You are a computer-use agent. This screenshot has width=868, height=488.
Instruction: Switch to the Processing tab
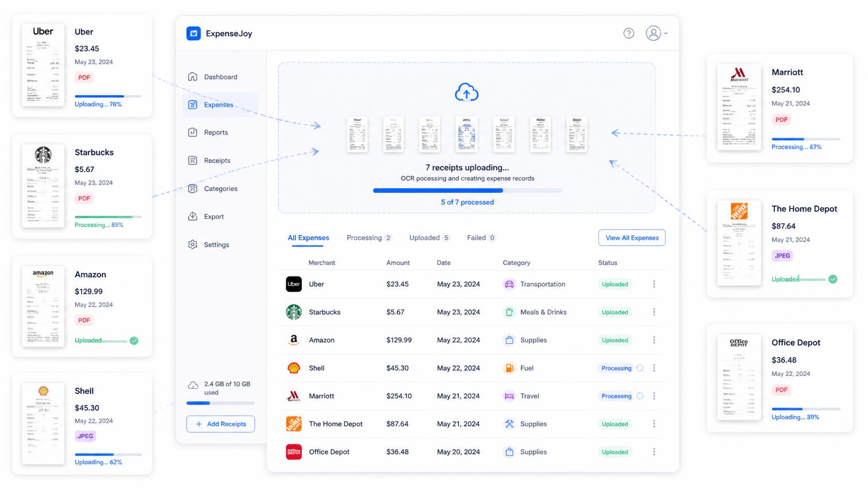369,238
